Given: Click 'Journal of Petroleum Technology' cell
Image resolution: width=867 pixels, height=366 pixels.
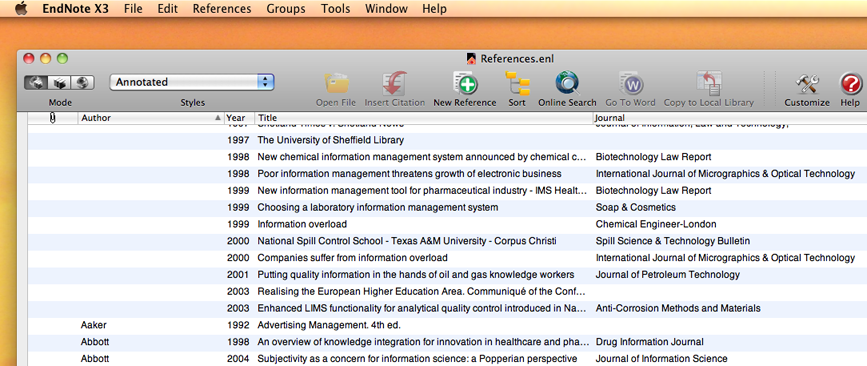Looking at the screenshot, I should pyautogui.click(x=667, y=274).
